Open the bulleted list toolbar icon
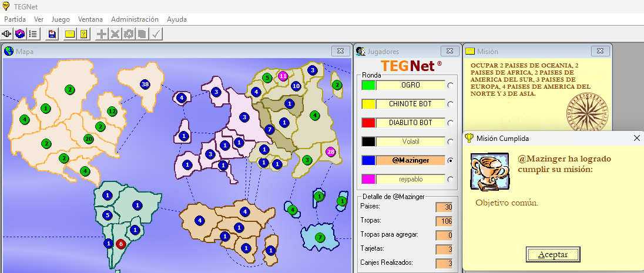 (33, 34)
